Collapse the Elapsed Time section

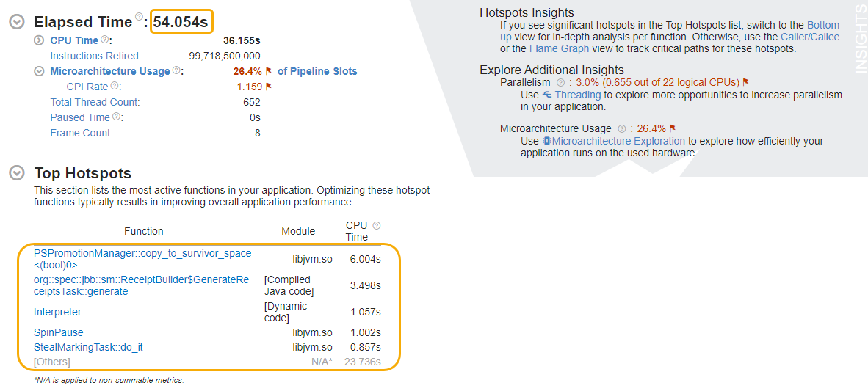click(x=16, y=22)
